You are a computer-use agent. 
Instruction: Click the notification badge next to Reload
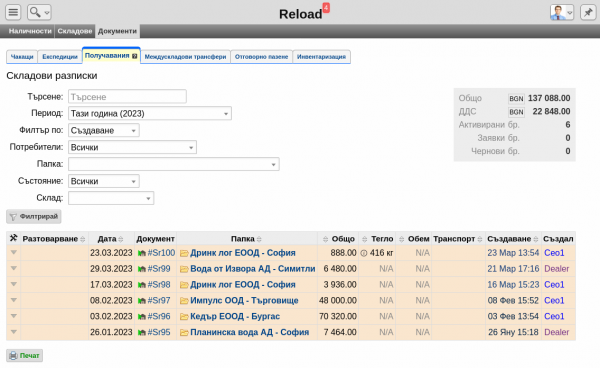point(326,7)
